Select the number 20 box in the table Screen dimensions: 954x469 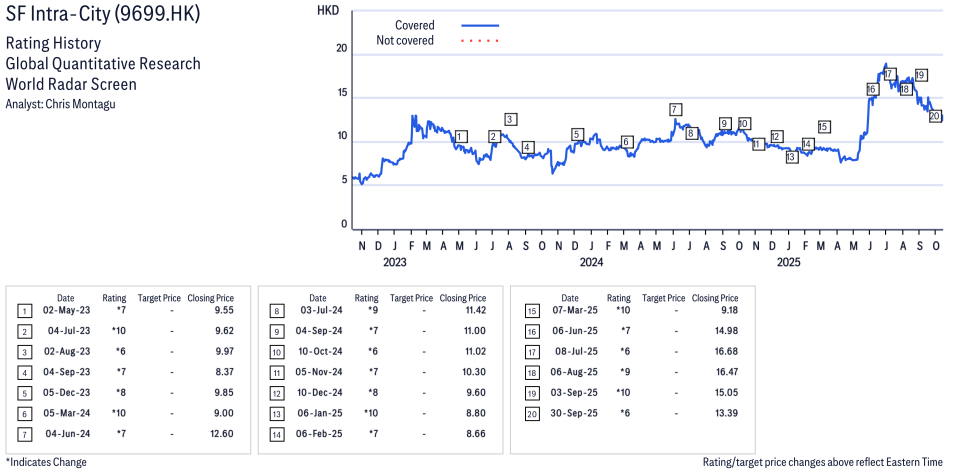[531, 413]
